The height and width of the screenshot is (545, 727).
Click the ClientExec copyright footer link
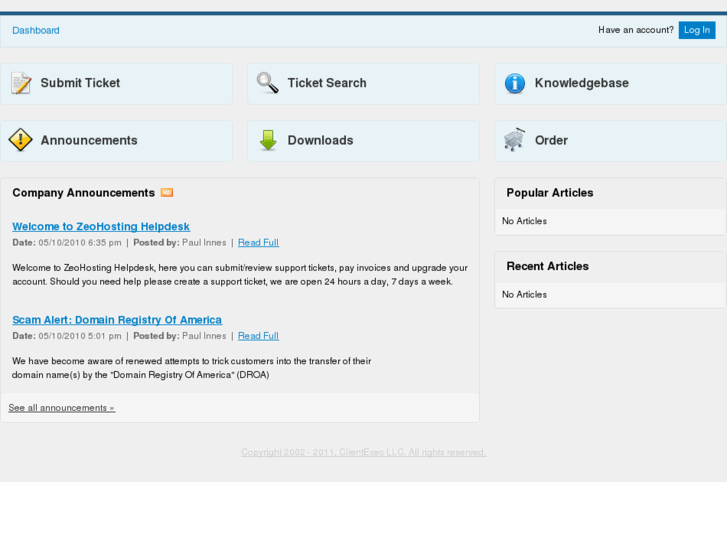click(x=364, y=452)
